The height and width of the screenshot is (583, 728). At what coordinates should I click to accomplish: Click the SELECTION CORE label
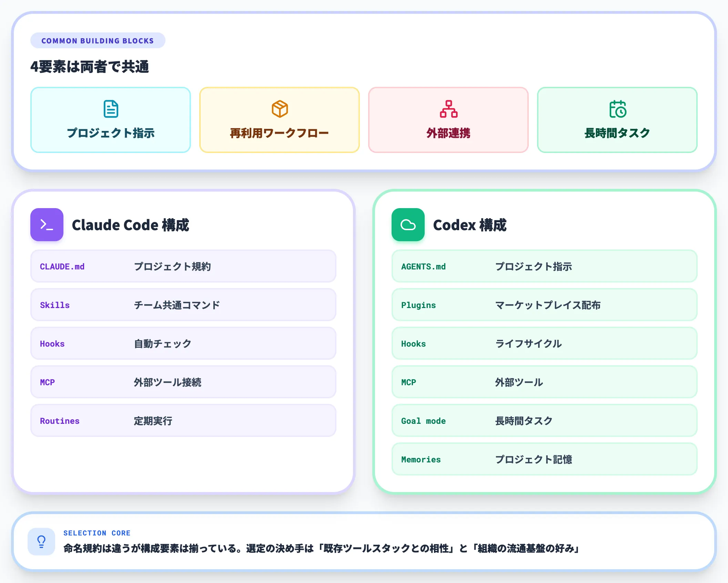coord(97,533)
